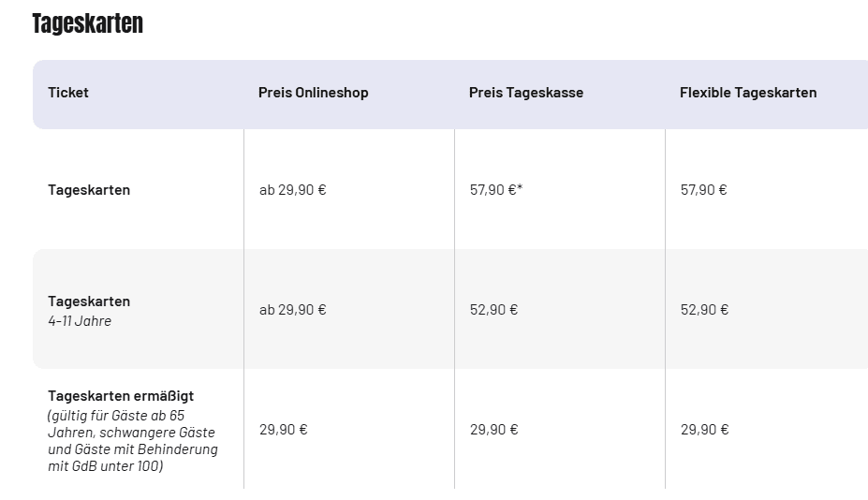Click the mit GdB unter 100 text line
Screen dimensions: 868x500
(105, 466)
